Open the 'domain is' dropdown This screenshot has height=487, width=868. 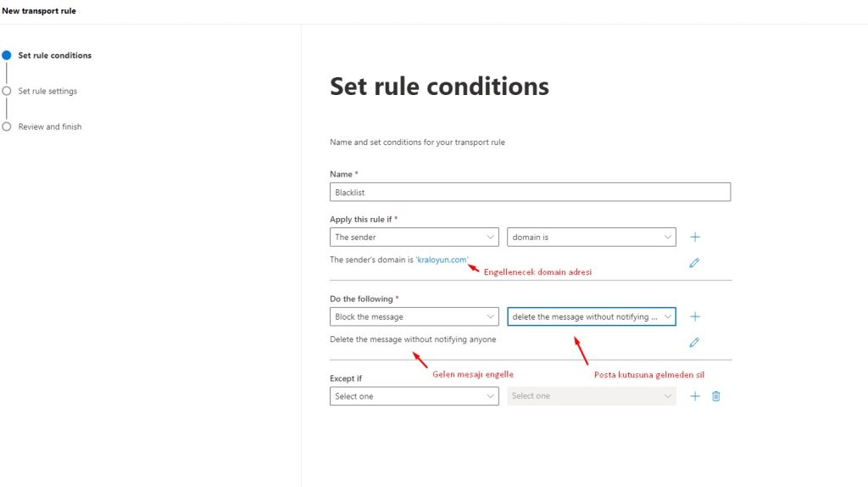[x=591, y=237]
